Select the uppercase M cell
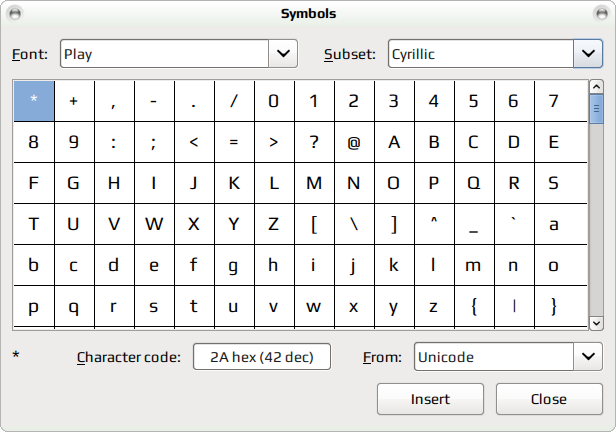 click(x=314, y=183)
